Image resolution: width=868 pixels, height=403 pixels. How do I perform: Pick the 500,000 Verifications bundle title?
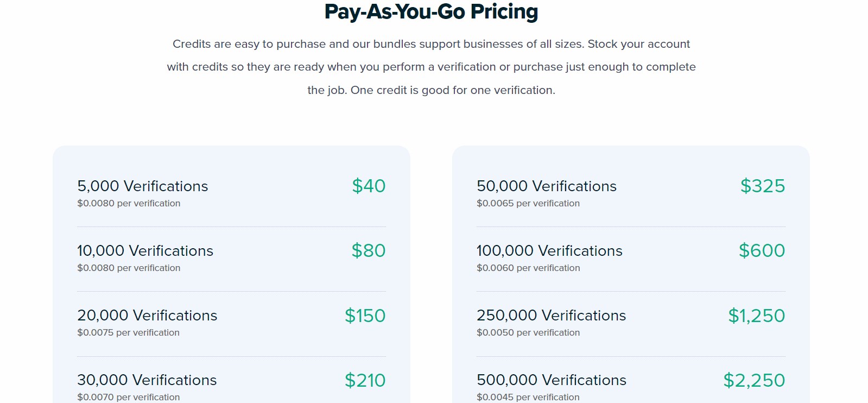pyautogui.click(x=552, y=380)
